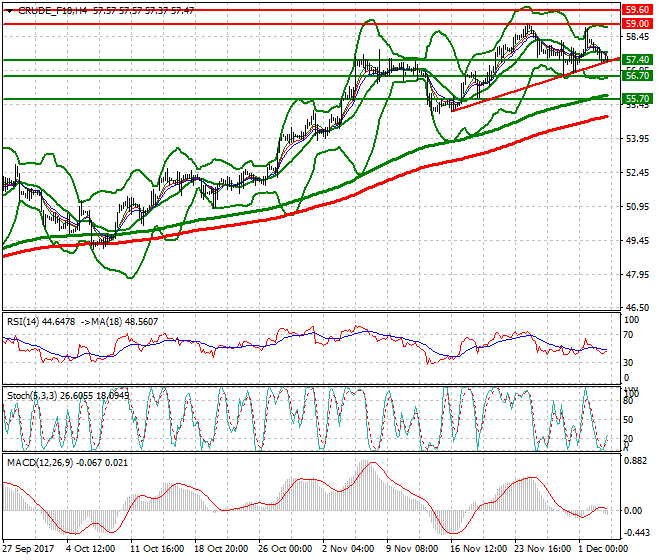Image resolution: width=660 pixels, height=560 pixels.
Task: Click the MACD -0.443 scale value
Action: pyautogui.click(x=636, y=533)
